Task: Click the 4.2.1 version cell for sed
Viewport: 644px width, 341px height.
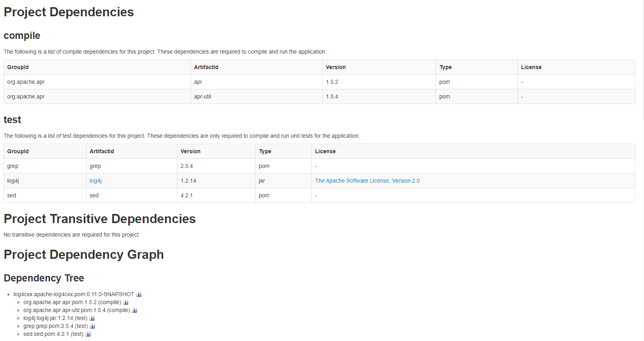Action: [216, 195]
